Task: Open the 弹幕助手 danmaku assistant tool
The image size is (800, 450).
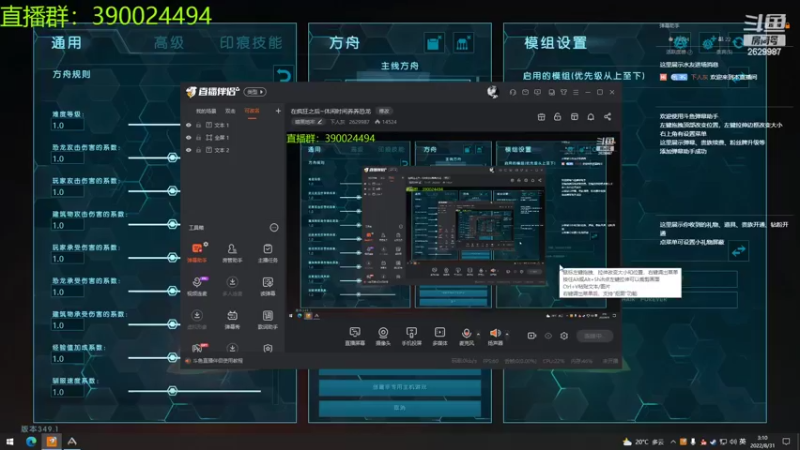Action: point(197,253)
